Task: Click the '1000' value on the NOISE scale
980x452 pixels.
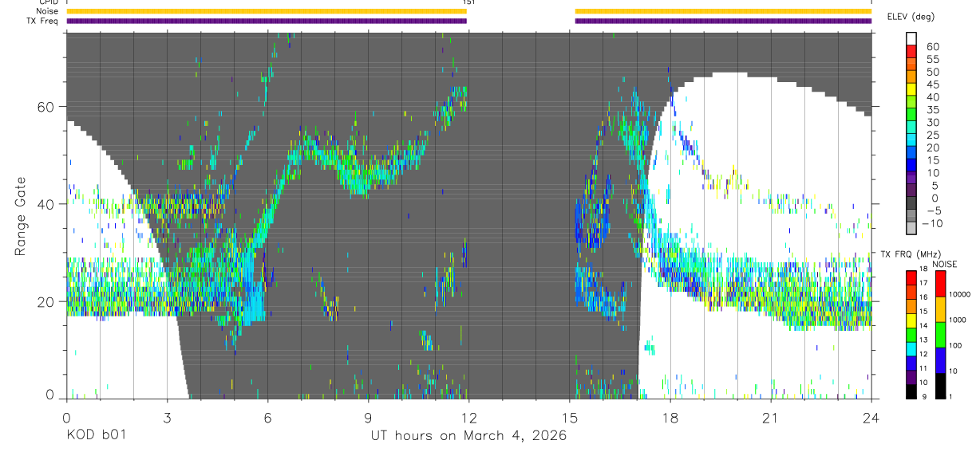Action: click(x=958, y=320)
